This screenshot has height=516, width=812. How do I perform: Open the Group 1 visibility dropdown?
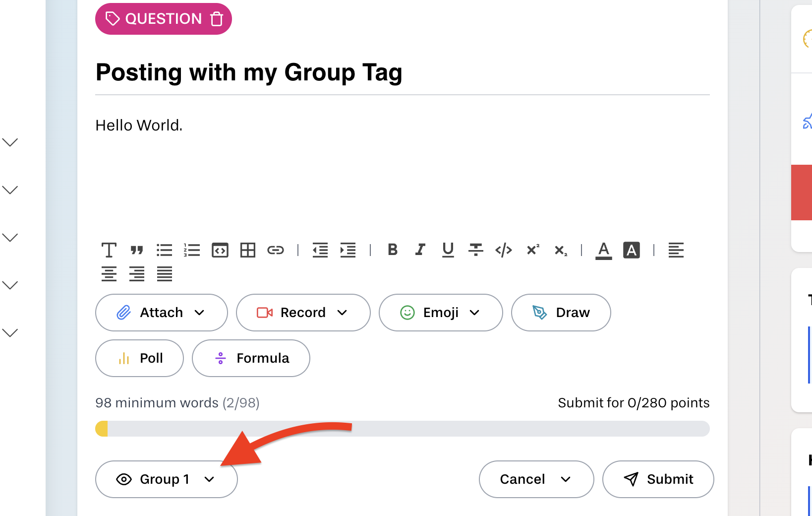point(166,479)
